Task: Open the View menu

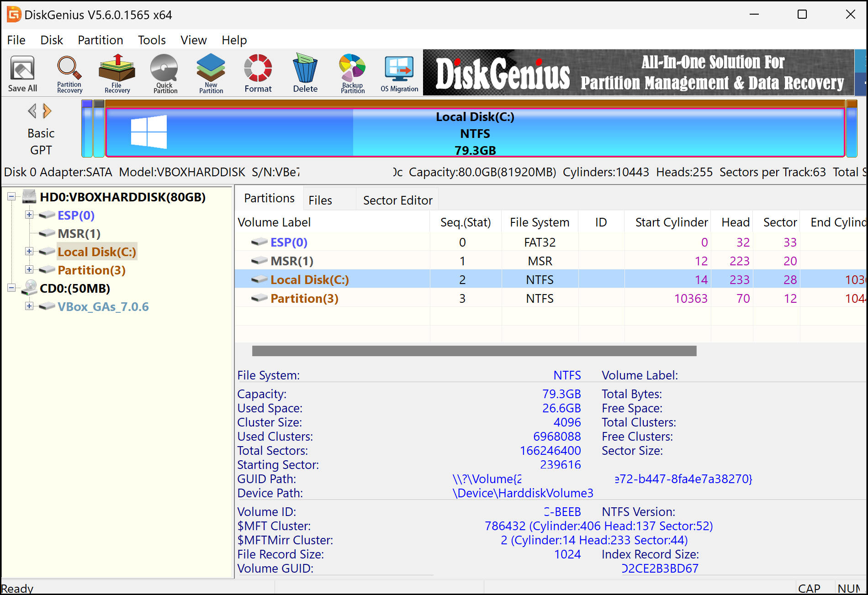Action: 194,40
